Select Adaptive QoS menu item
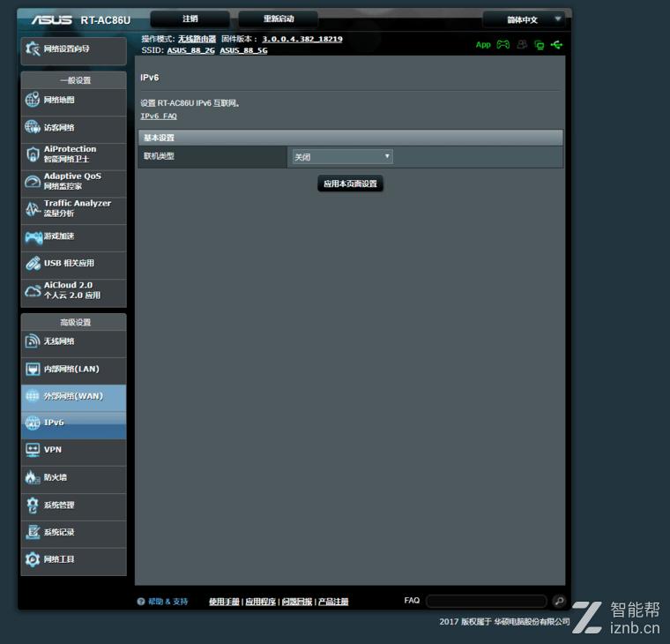Screen dimensions: 670x644 click(73, 182)
